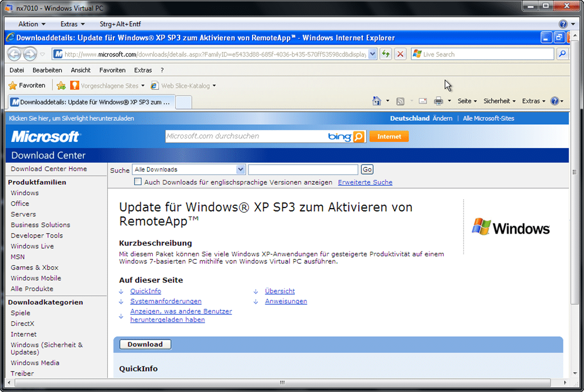Click the add-to-favorites bar star icon
This screenshot has width=584, height=392.
61,86
